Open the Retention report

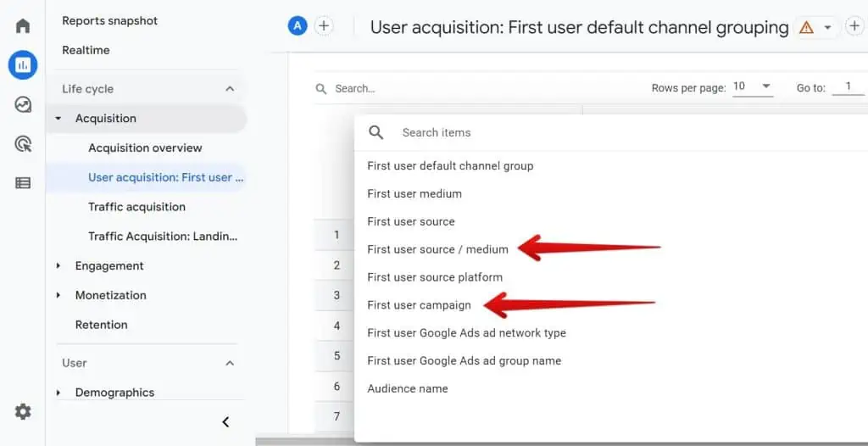tap(102, 325)
